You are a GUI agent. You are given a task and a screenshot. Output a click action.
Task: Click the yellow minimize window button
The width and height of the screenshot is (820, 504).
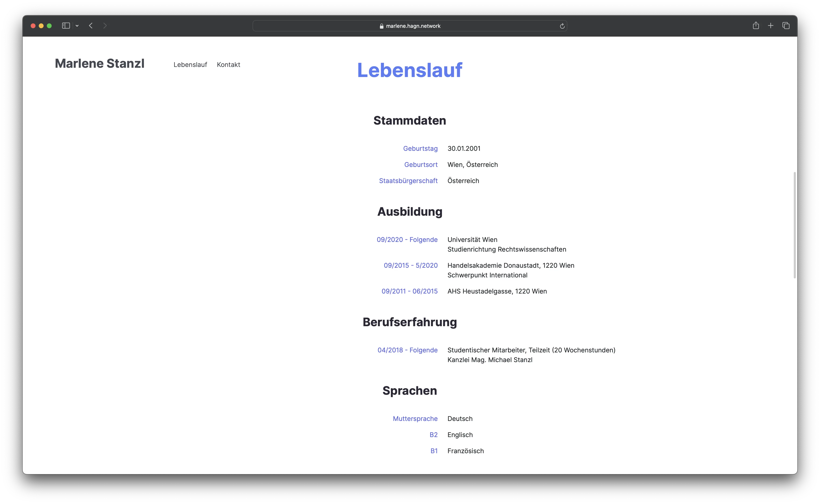[x=41, y=26]
